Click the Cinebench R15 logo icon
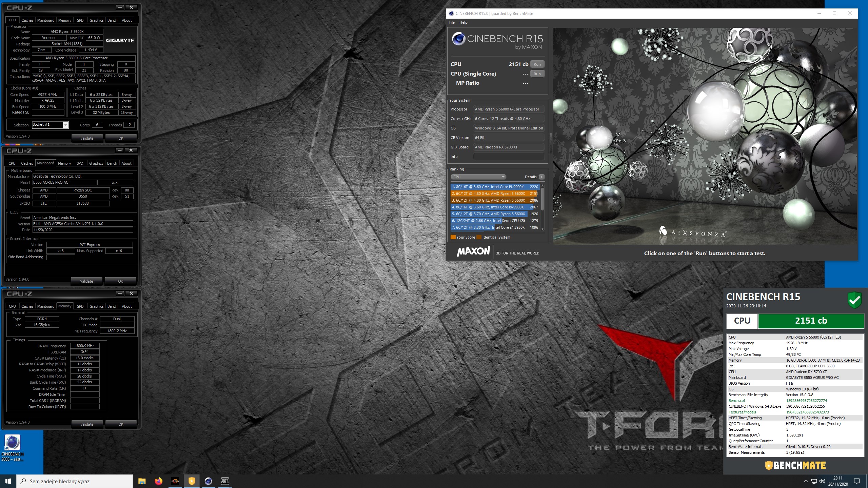868x488 pixels. tap(459, 39)
